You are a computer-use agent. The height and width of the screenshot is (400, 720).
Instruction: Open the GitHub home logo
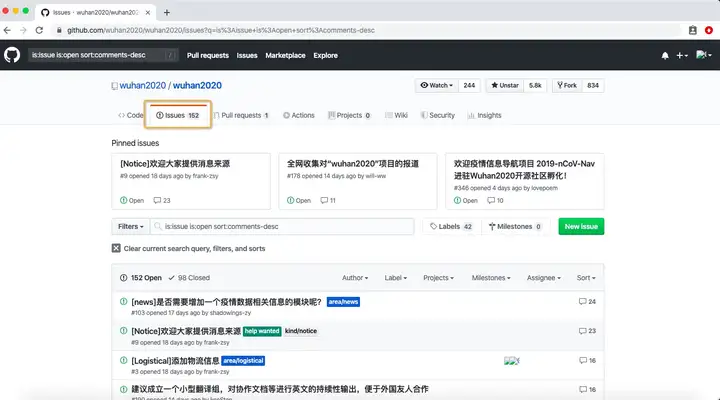pyautogui.click(x=12, y=55)
